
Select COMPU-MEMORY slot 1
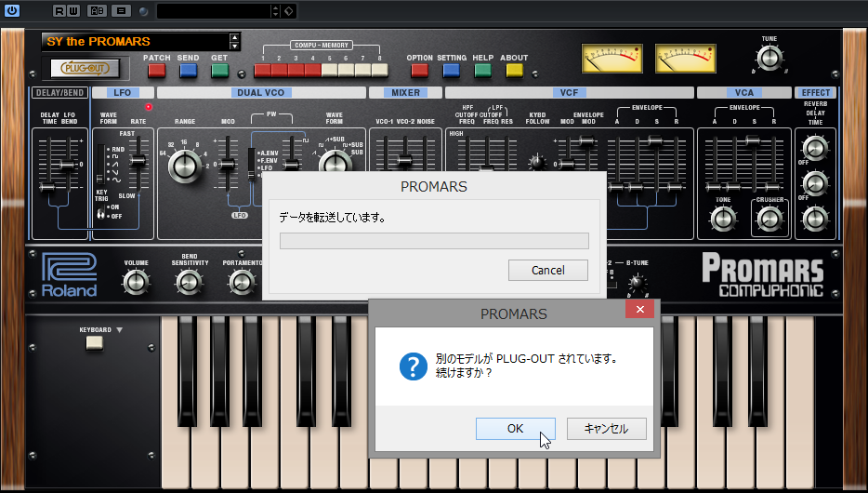pyautogui.click(x=262, y=70)
